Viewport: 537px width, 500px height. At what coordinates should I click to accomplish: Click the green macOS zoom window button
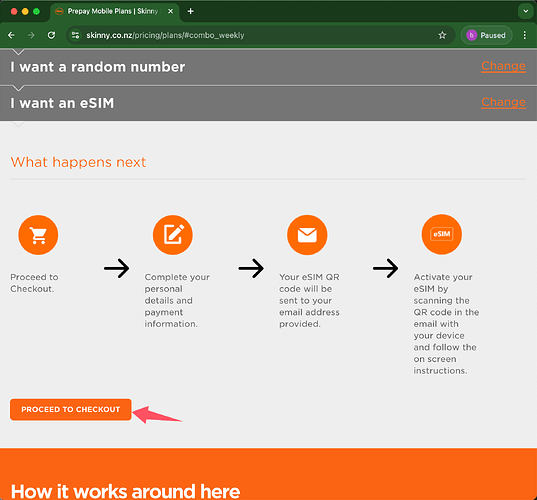(36, 11)
